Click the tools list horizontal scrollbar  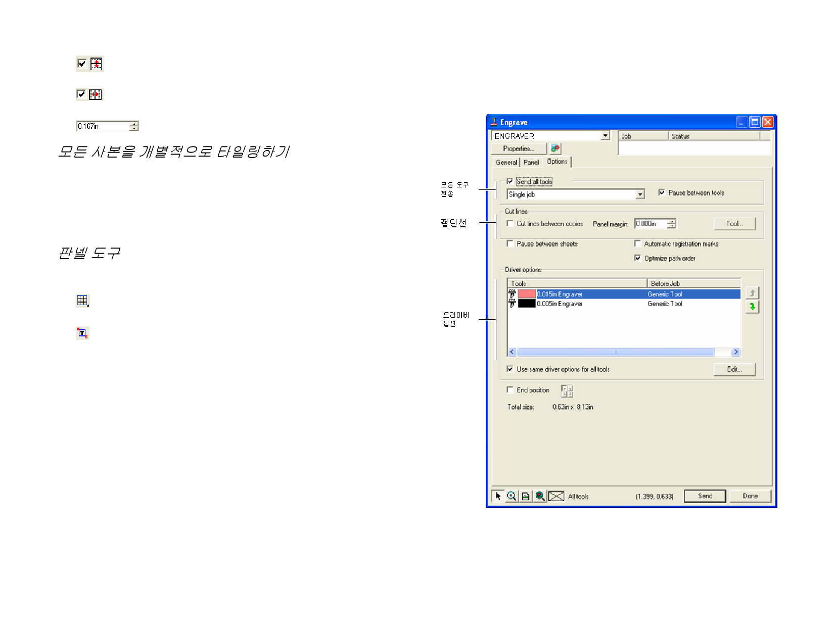(616, 352)
